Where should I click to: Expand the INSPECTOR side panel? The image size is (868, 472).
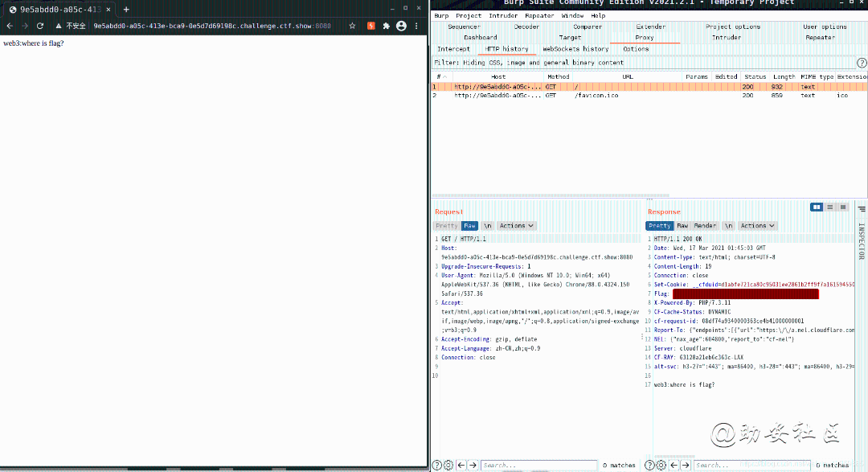point(862,241)
